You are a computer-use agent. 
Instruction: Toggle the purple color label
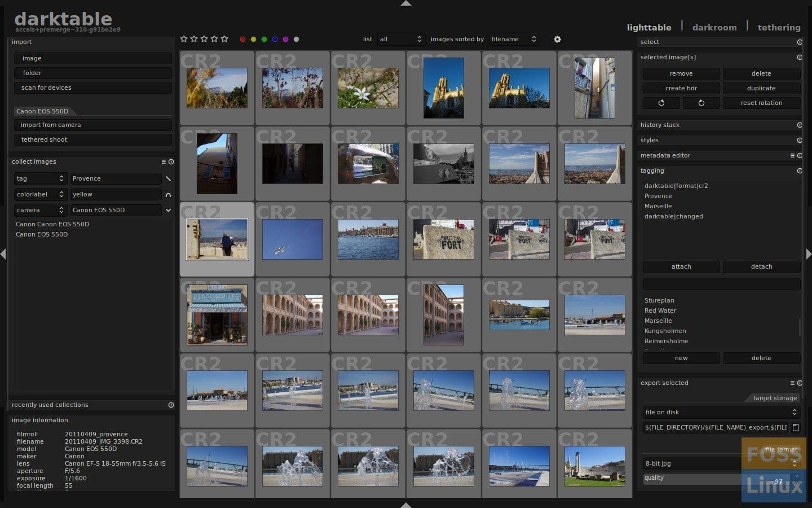pos(286,40)
